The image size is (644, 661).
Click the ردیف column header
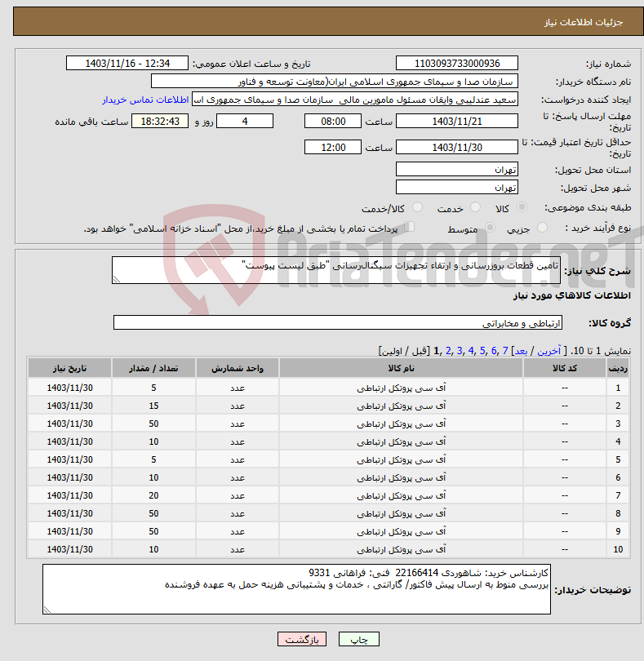pyautogui.click(x=618, y=368)
